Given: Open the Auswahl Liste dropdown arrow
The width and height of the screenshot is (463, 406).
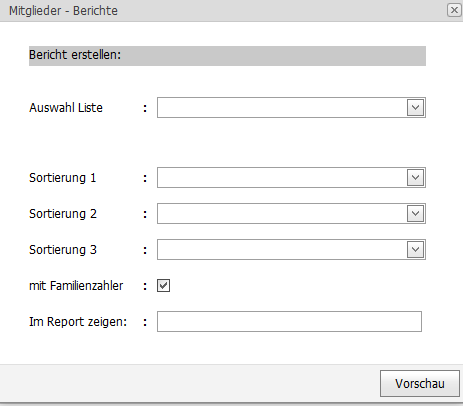Looking at the screenshot, I should tap(415, 108).
